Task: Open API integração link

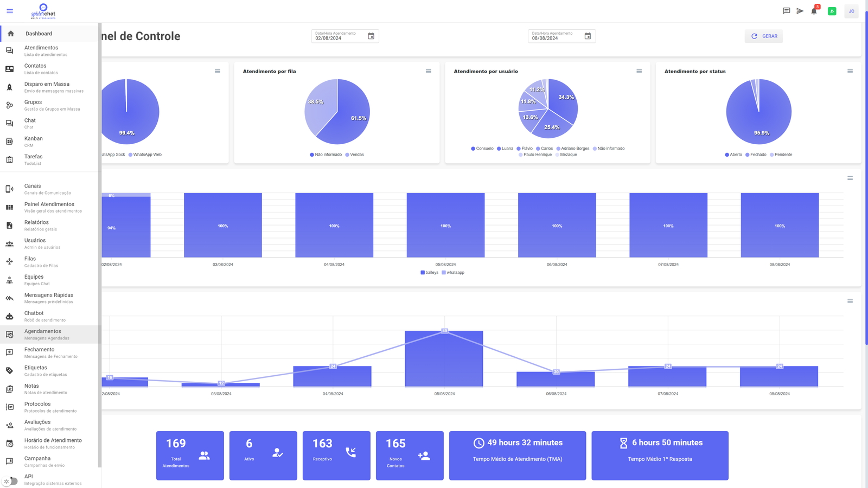Action: click(49, 479)
